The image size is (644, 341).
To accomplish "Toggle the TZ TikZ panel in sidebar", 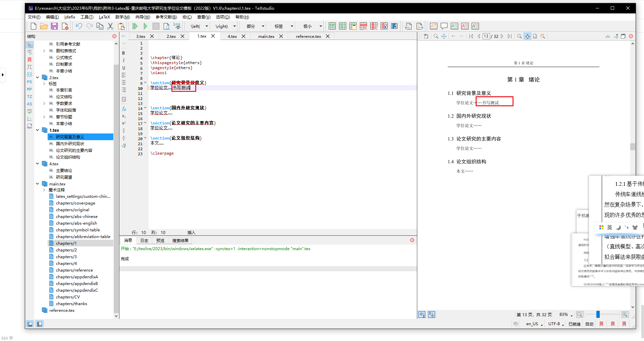I will click(30, 97).
